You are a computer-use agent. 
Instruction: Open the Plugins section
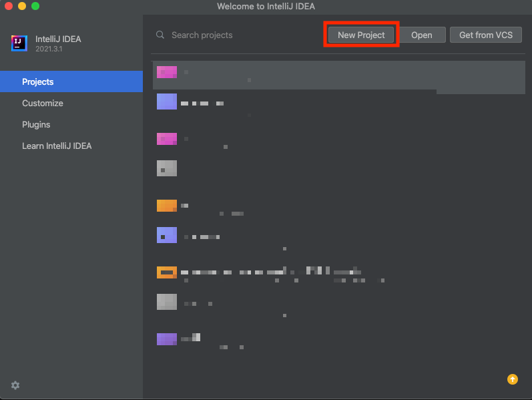(71, 124)
